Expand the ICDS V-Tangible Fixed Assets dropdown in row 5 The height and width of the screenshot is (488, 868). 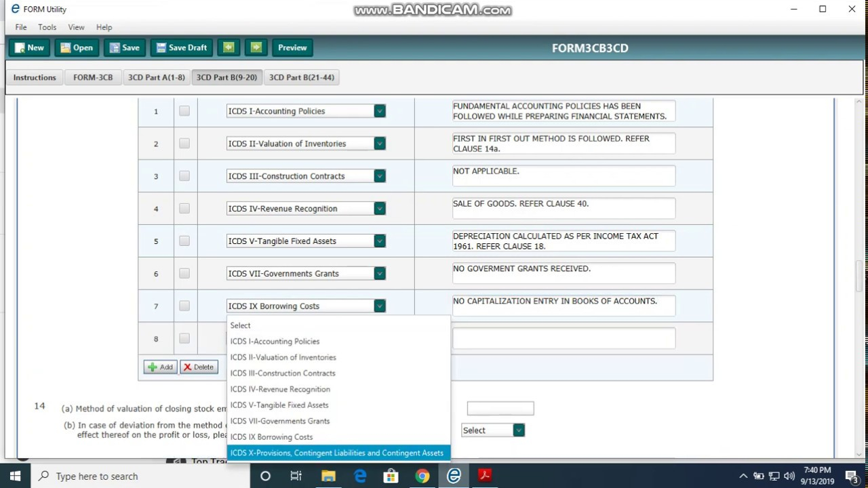coord(380,241)
